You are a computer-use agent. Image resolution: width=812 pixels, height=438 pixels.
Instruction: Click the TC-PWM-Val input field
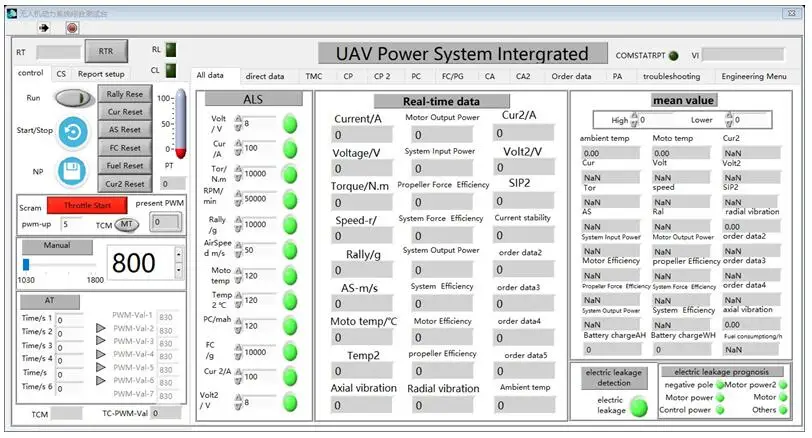[x=166, y=413]
